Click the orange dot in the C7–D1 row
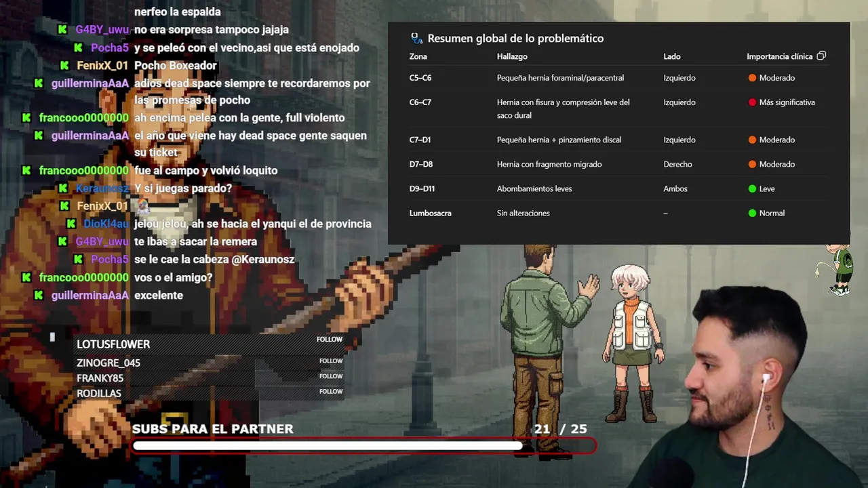The width and height of the screenshot is (868, 488). point(752,140)
